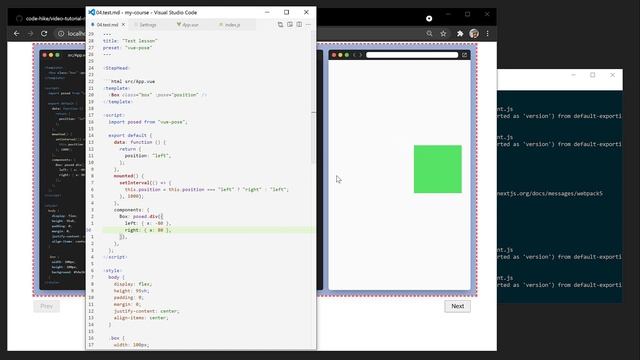Click the red dot of mini browser

334,55
